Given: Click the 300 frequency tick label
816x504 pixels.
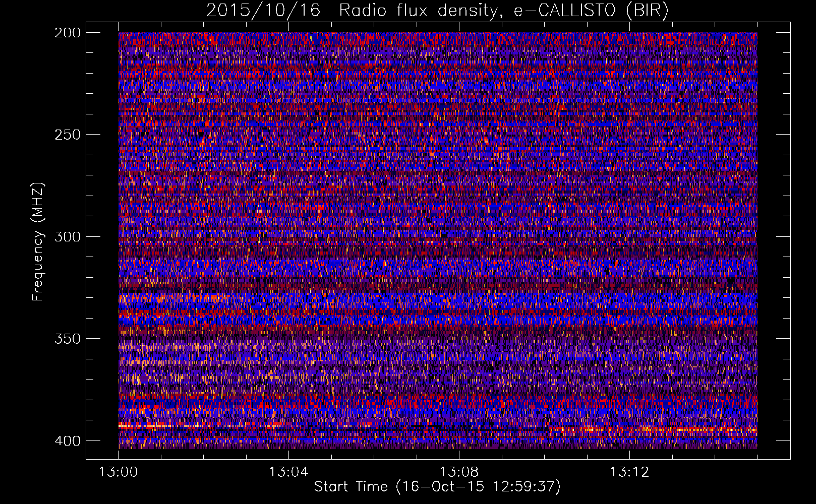Looking at the screenshot, I should pyautogui.click(x=67, y=236).
